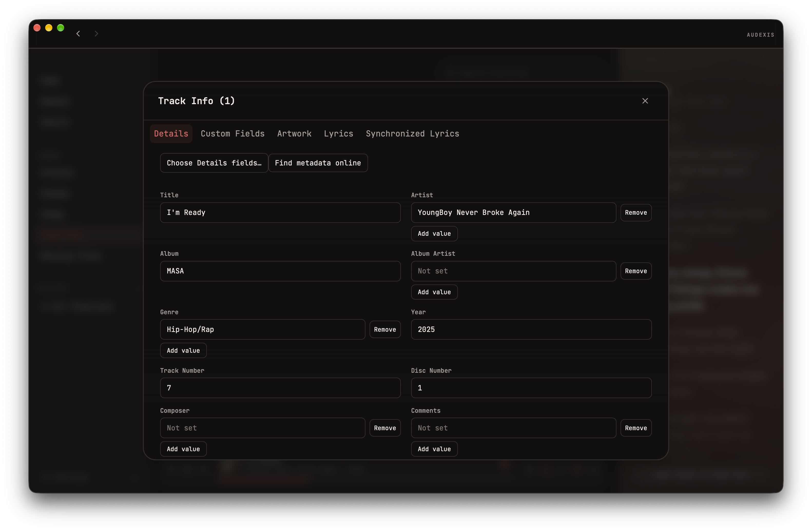The image size is (812, 531).
Task: Click the Comments input field
Action: pyautogui.click(x=514, y=428)
